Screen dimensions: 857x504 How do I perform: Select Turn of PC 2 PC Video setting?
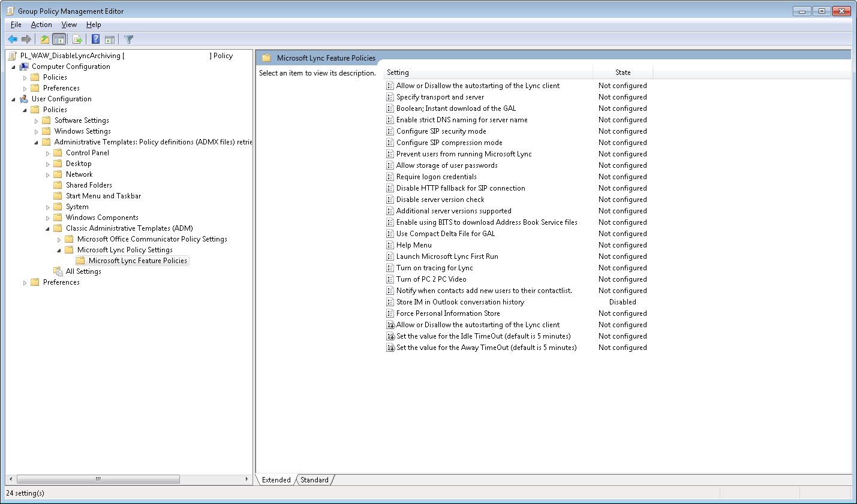click(x=431, y=279)
